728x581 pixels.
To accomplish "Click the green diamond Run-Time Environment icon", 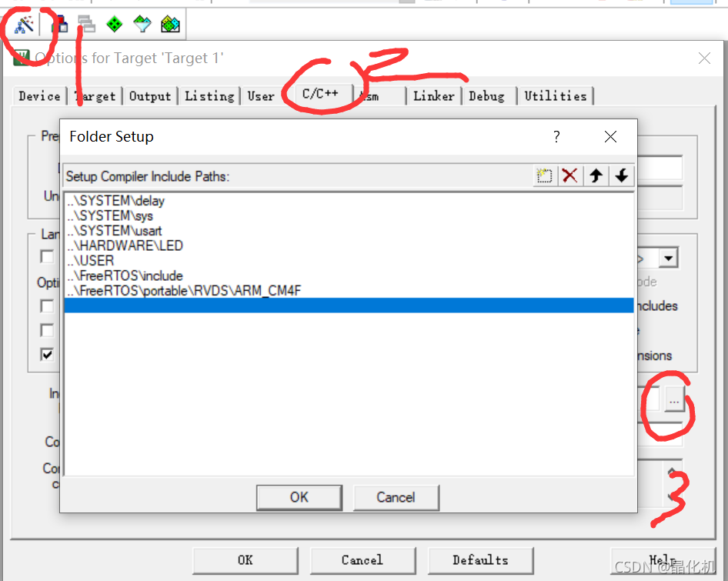I will (x=114, y=24).
